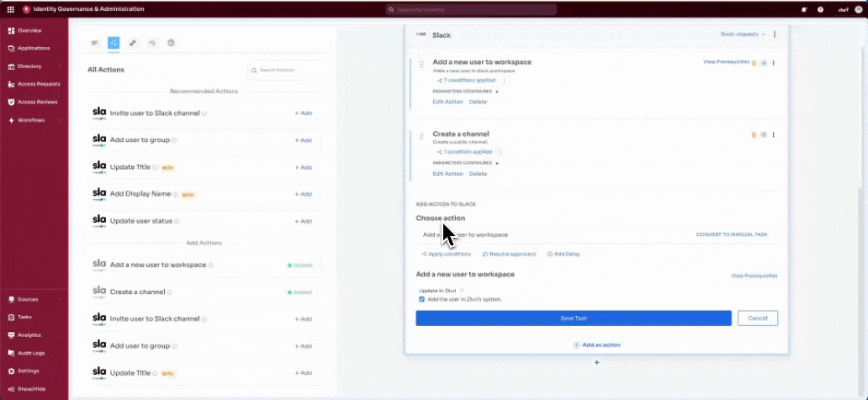
Task: Add the recommended Update Title action
Action: click(303, 167)
